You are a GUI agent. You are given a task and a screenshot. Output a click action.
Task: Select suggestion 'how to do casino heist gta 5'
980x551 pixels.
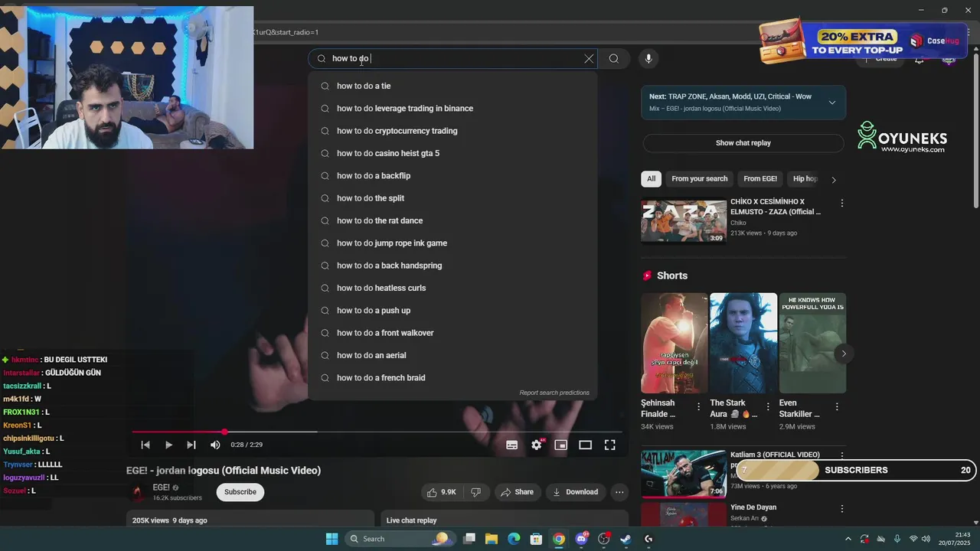452,153
